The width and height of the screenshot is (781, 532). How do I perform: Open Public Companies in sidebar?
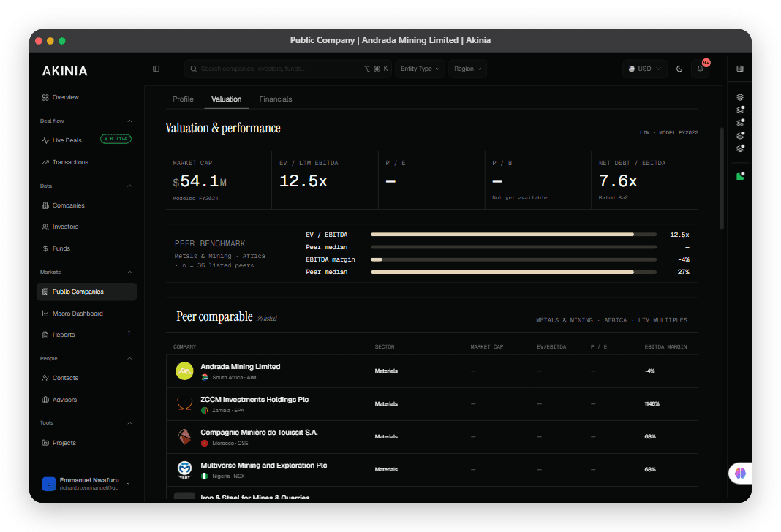click(87, 292)
